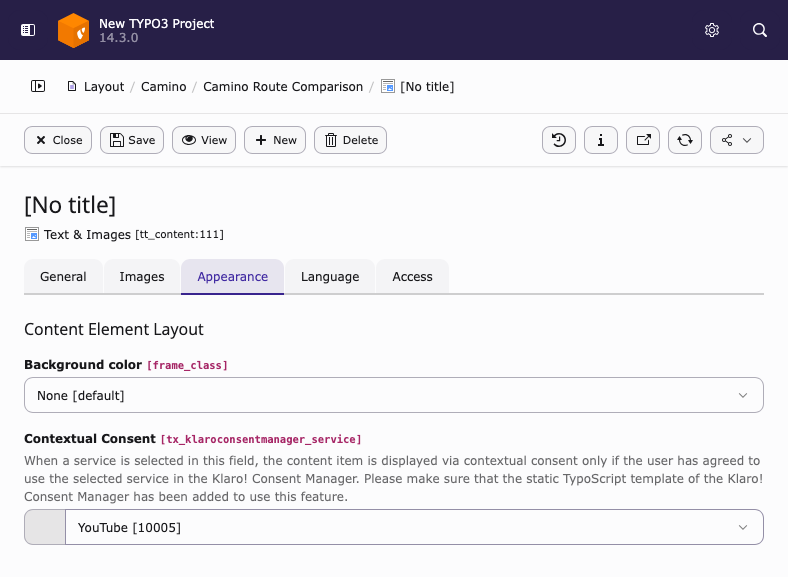
Task: Reload the form with refresh icon
Action: pos(684,140)
